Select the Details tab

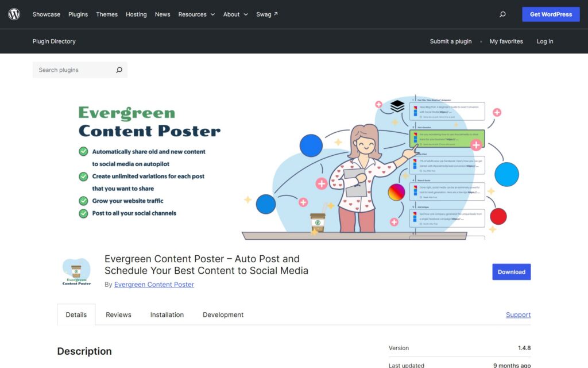76,315
